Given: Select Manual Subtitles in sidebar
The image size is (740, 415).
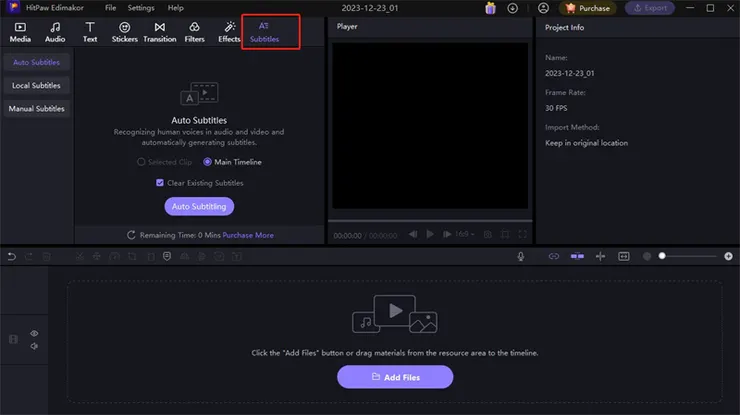Looking at the screenshot, I should tap(36, 109).
